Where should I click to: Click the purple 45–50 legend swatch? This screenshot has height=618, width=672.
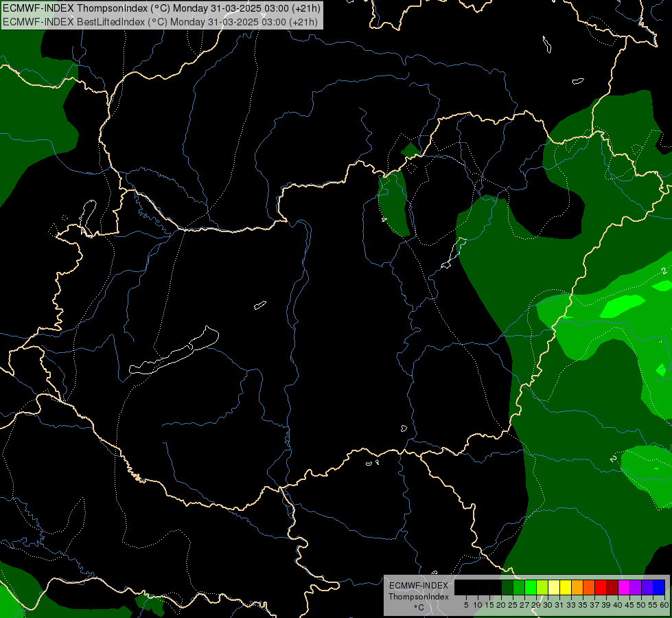636,587
